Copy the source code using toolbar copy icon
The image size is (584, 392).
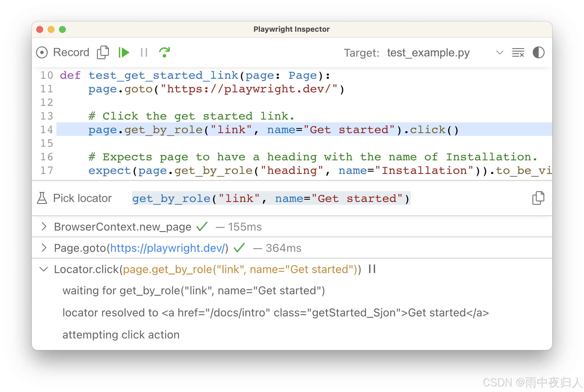[103, 52]
